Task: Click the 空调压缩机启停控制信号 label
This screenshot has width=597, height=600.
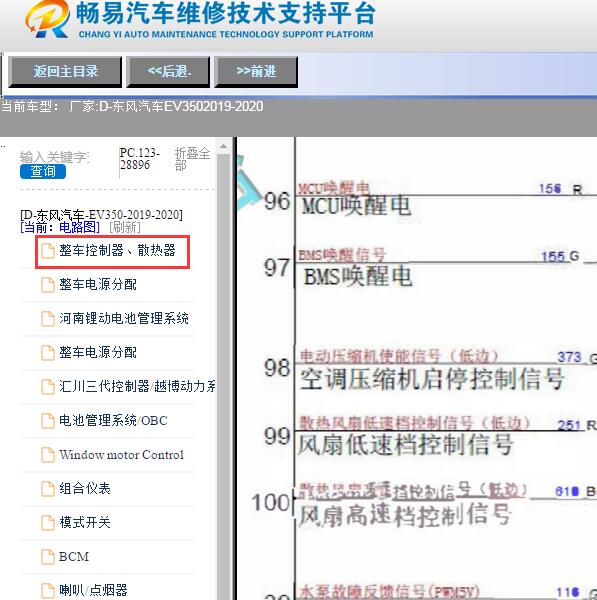Action: (432, 379)
